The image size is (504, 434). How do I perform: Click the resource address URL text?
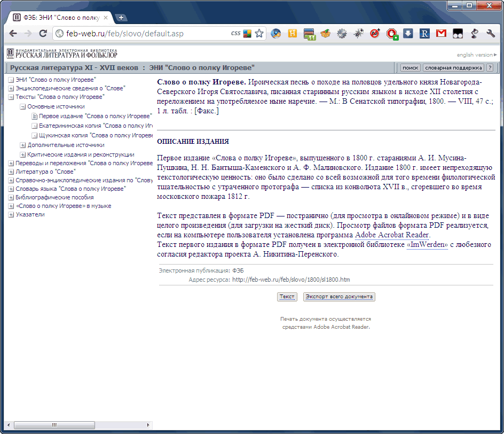pos(291,280)
